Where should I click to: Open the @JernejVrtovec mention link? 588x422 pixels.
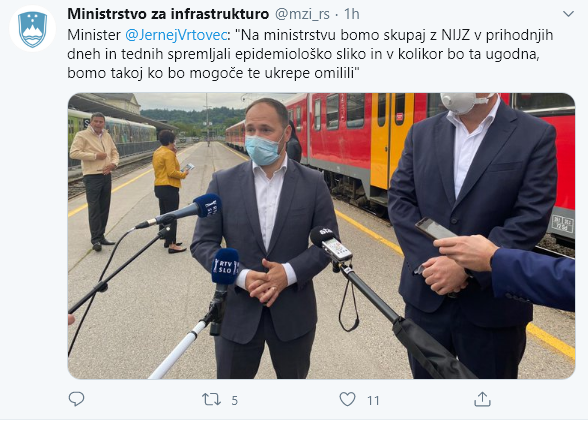coord(176,35)
